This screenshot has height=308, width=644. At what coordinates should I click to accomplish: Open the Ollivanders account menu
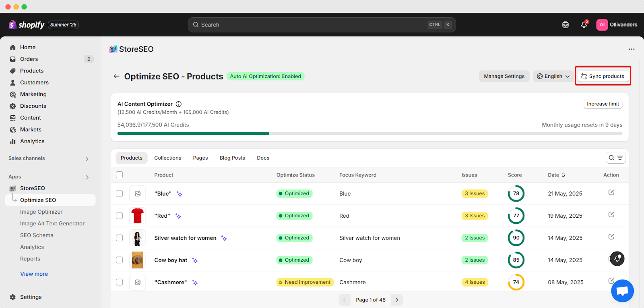(617, 25)
